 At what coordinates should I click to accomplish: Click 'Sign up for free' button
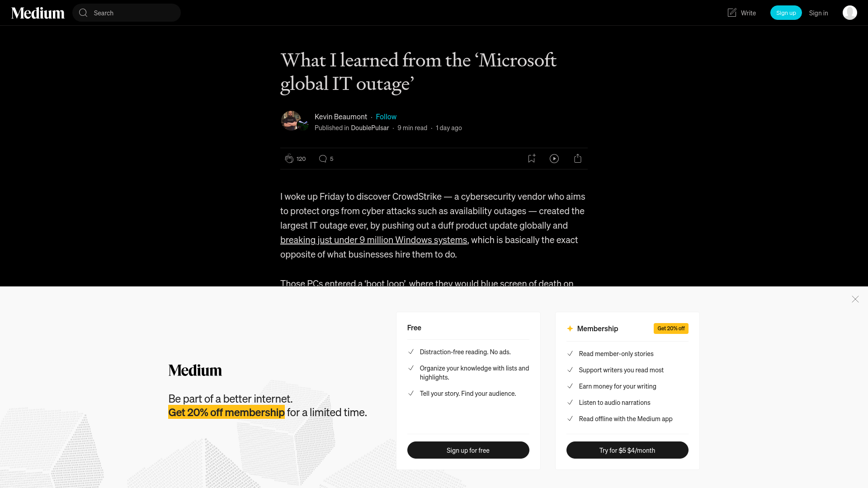pyautogui.click(x=468, y=450)
